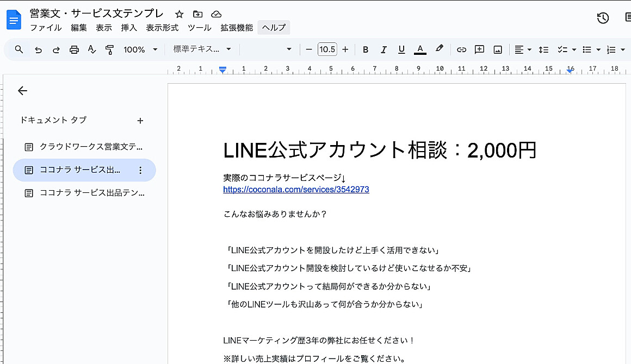Switch to ココナラ サービス出品テン tab

84,193
